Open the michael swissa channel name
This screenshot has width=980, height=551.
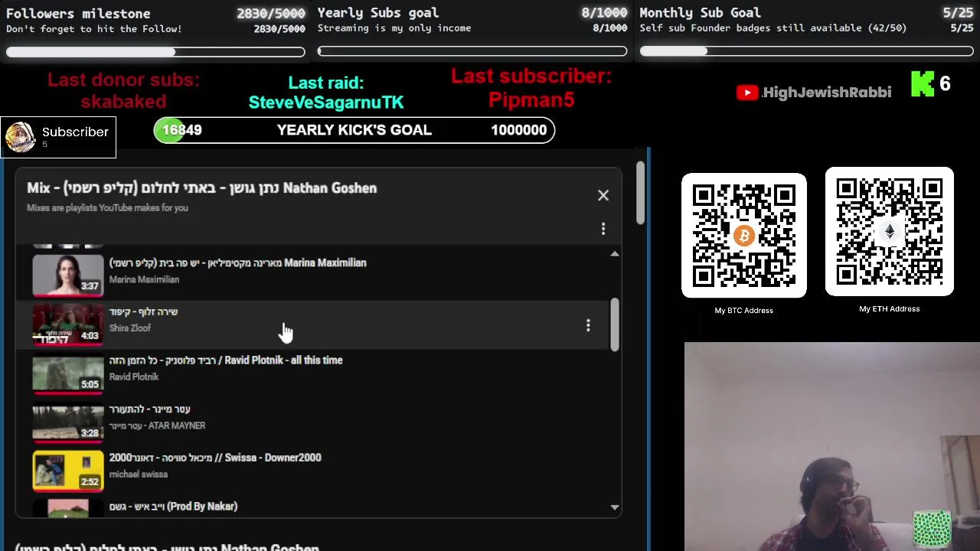tap(139, 474)
